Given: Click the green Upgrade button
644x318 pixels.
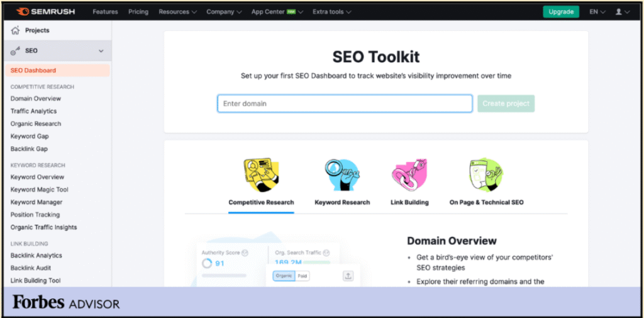Looking at the screenshot, I should (x=560, y=11).
